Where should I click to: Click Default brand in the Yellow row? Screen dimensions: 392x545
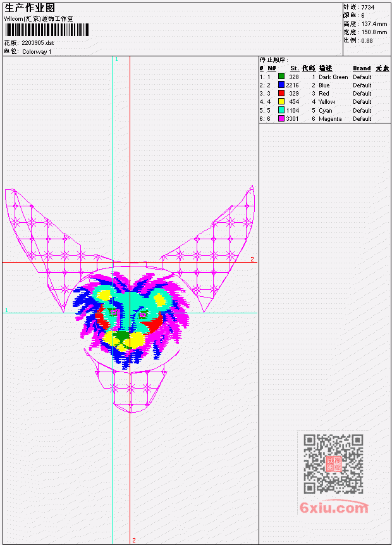tap(362, 102)
